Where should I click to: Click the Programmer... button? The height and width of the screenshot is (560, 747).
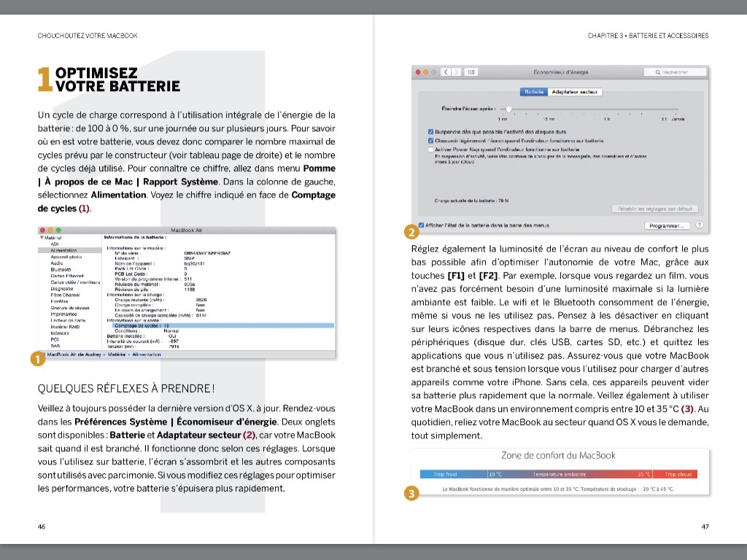click(666, 225)
